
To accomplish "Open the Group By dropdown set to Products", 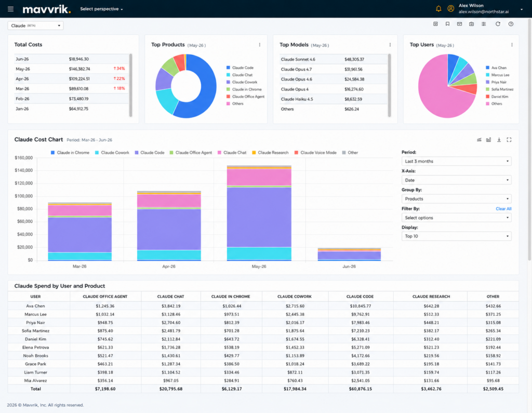I will (456, 199).
